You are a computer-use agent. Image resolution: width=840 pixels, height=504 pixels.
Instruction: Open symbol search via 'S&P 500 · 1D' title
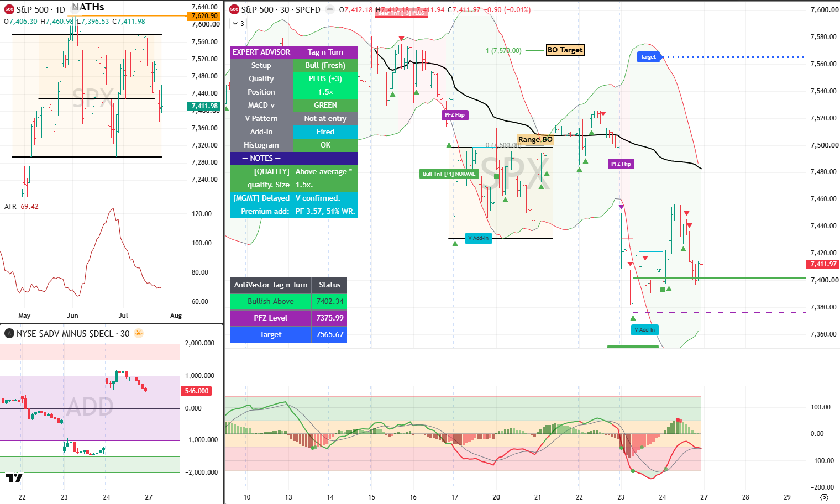coord(40,9)
